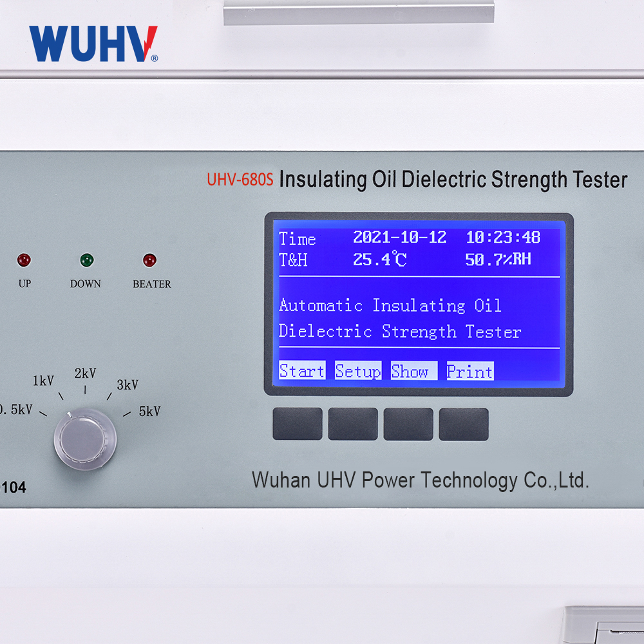Click the Time label on the LCD
The height and width of the screenshot is (644, 644).
tap(298, 239)
